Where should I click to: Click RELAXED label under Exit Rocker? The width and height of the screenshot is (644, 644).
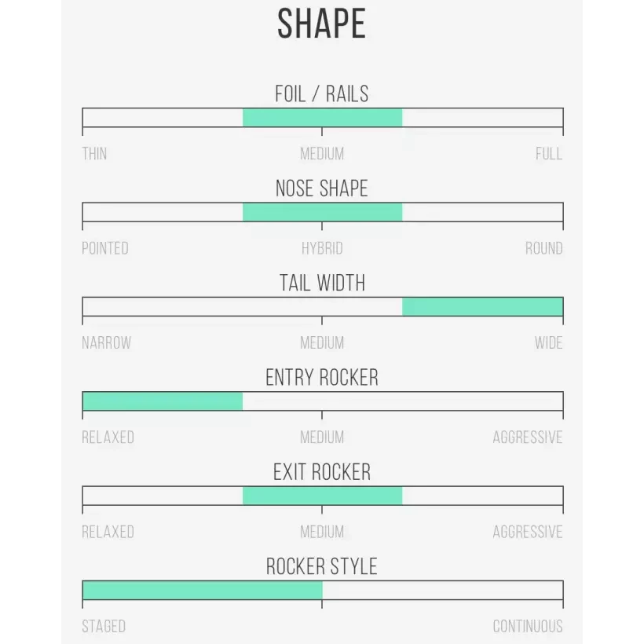(108, 532)
